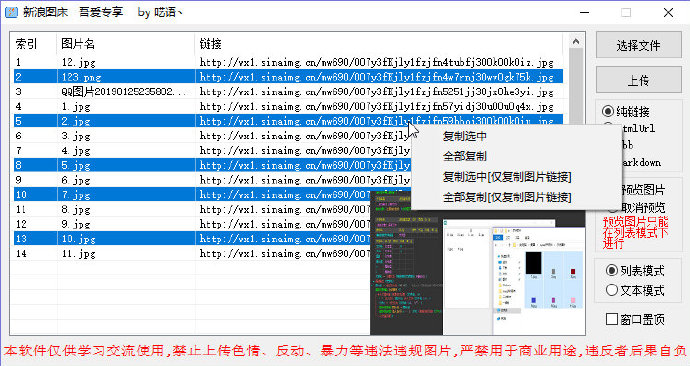
Task: Click the 上传 button
Action: 638,80
